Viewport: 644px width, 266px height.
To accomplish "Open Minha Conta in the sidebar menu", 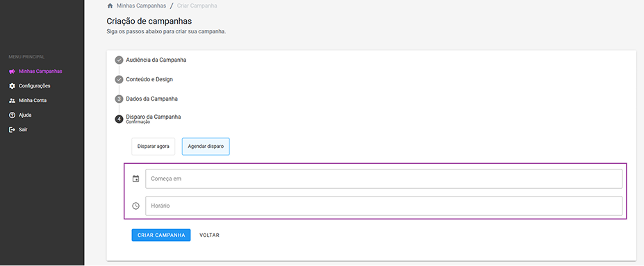I will (x=33, y=101).
